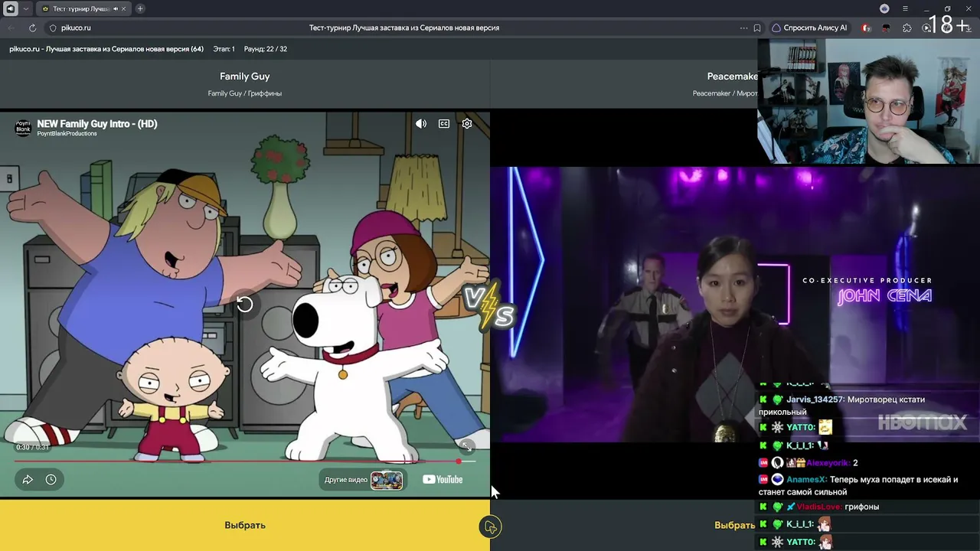The width and height of the screenshot is (980, 551).
Task: Open the red extension with the 7 badge
Action: pyautogui.click(x=866, y=28)
